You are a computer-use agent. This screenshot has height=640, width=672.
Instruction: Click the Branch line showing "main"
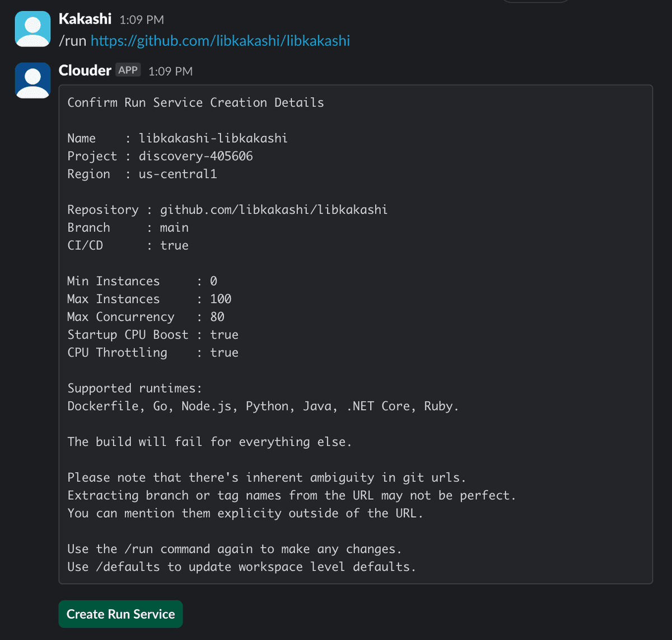coord(128,228)
